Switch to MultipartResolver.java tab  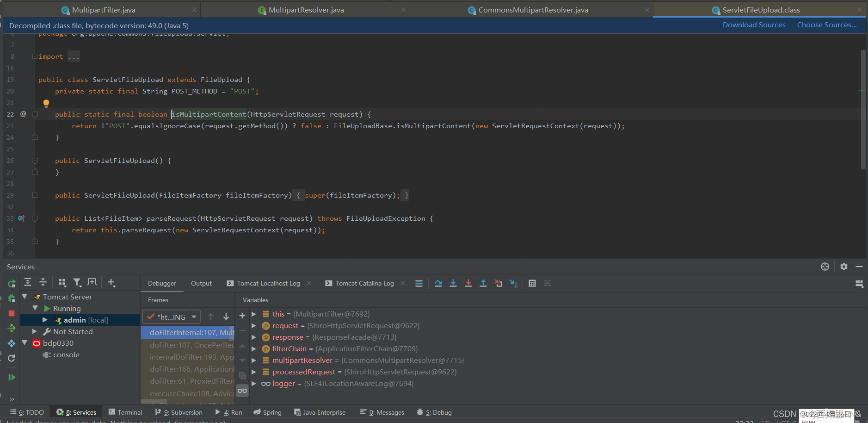(x=306, y=10)
